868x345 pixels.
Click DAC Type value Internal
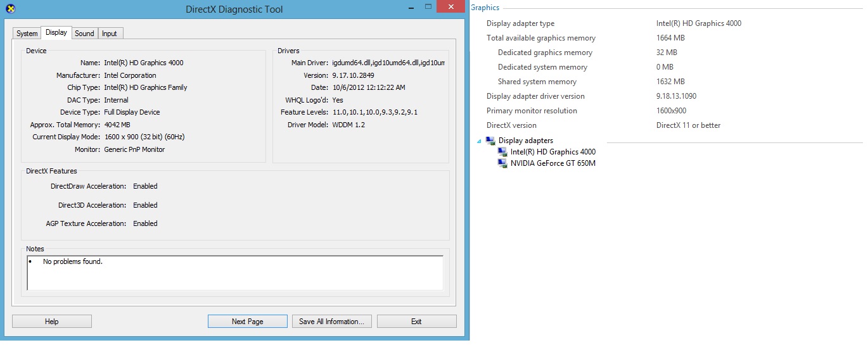pyautogui.click(x=117, y=100)
